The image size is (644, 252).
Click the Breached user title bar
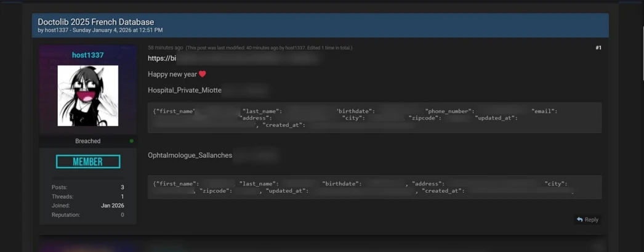click(x=87, y=141)
